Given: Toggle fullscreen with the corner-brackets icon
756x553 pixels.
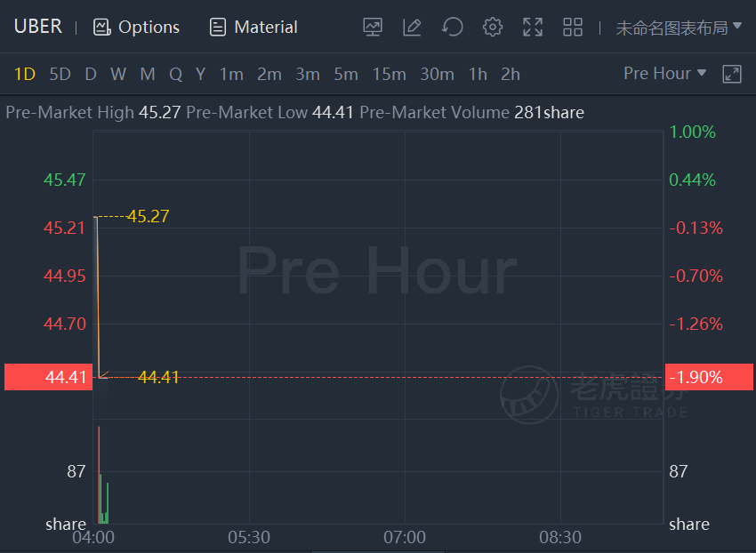Looking at the screenshot, I should pos(533,27).
